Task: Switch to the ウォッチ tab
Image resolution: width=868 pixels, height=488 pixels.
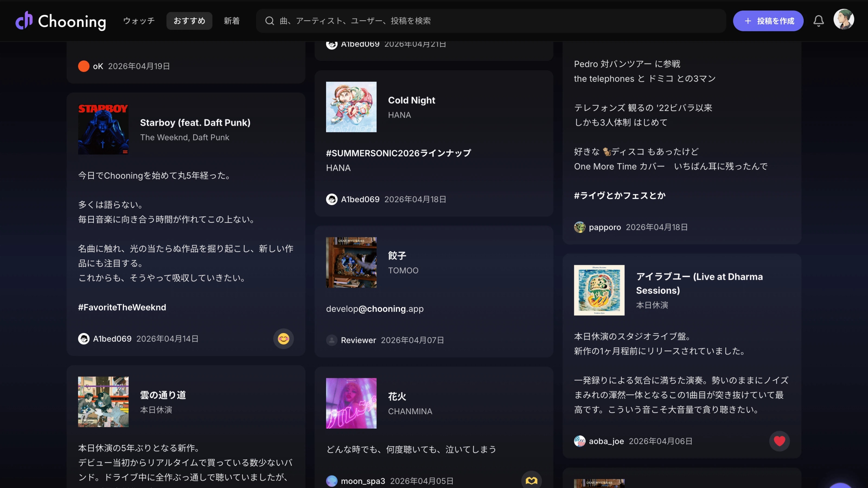Action: click(x=139, y=21)
